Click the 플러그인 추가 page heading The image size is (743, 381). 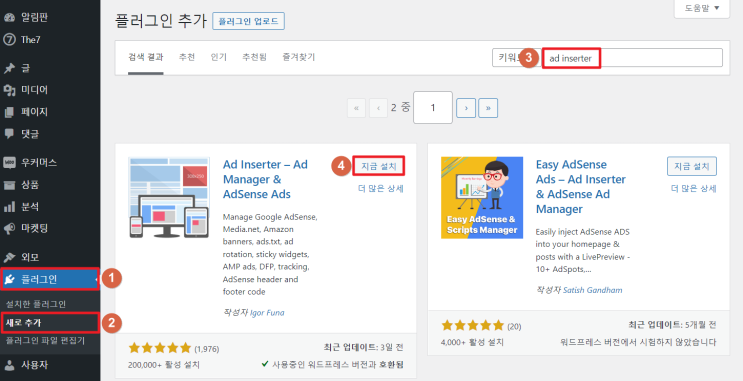tap(161, 21)
